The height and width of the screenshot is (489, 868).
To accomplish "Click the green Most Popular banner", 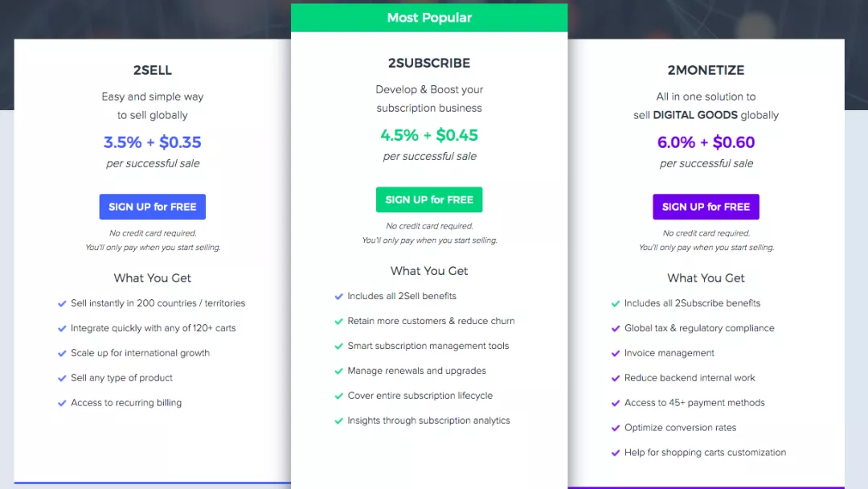I will 429,18.
